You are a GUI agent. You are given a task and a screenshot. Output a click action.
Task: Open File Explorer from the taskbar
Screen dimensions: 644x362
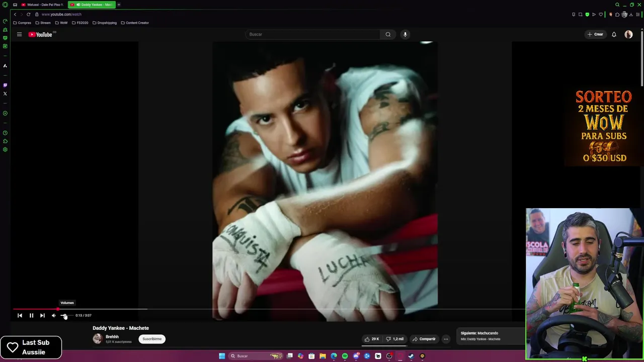(x=323, y=356)
